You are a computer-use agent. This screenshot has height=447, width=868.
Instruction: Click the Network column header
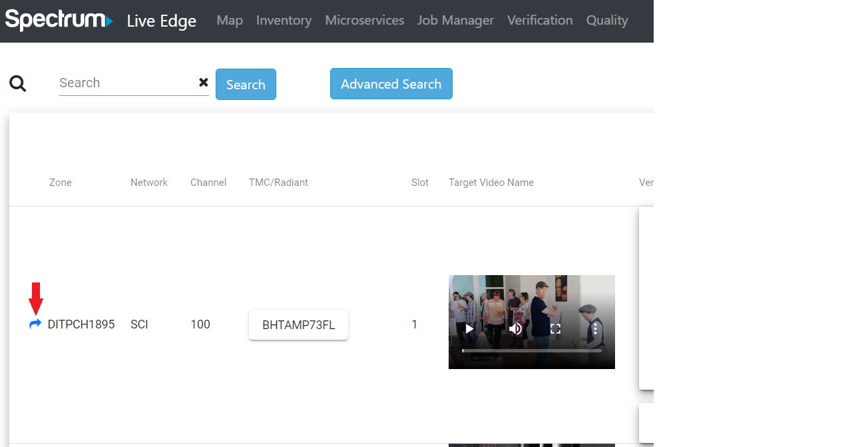149,183
